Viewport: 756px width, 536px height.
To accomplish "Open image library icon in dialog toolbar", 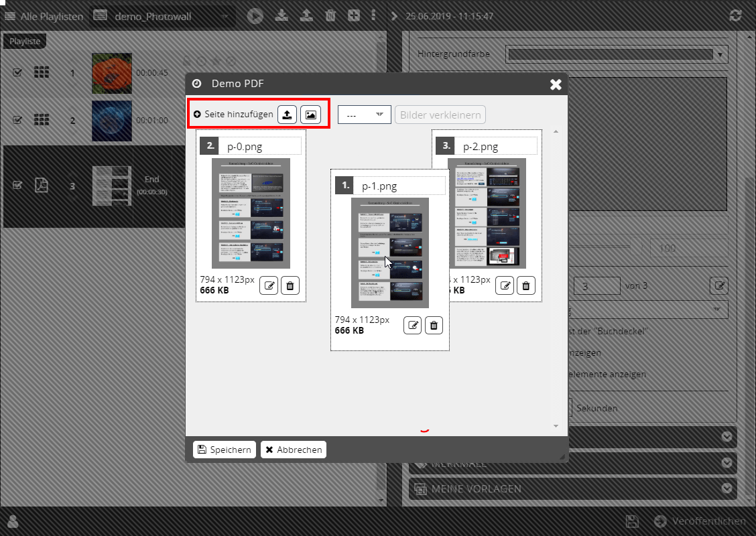I will tap(310, 115).
